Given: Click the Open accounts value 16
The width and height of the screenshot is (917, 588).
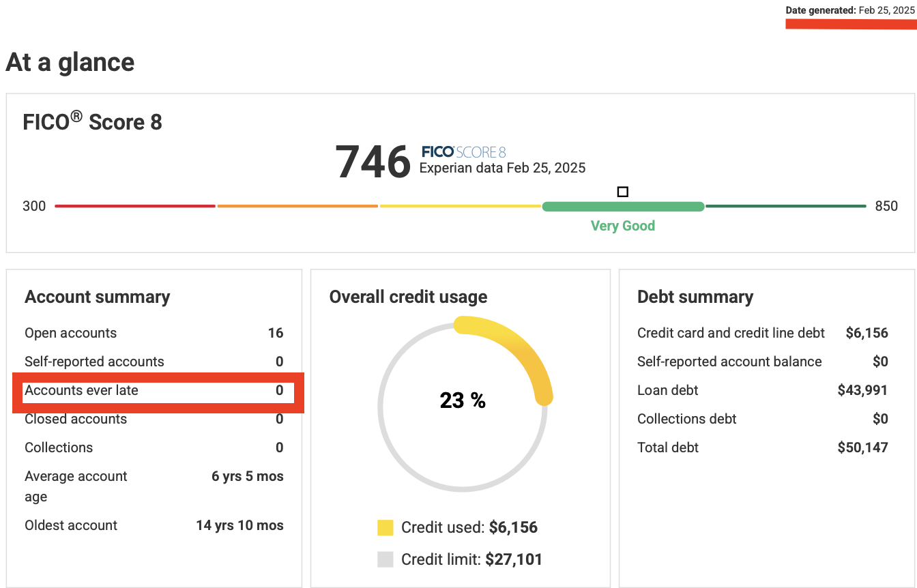Looking at the screenshot, I should [276, 333].
